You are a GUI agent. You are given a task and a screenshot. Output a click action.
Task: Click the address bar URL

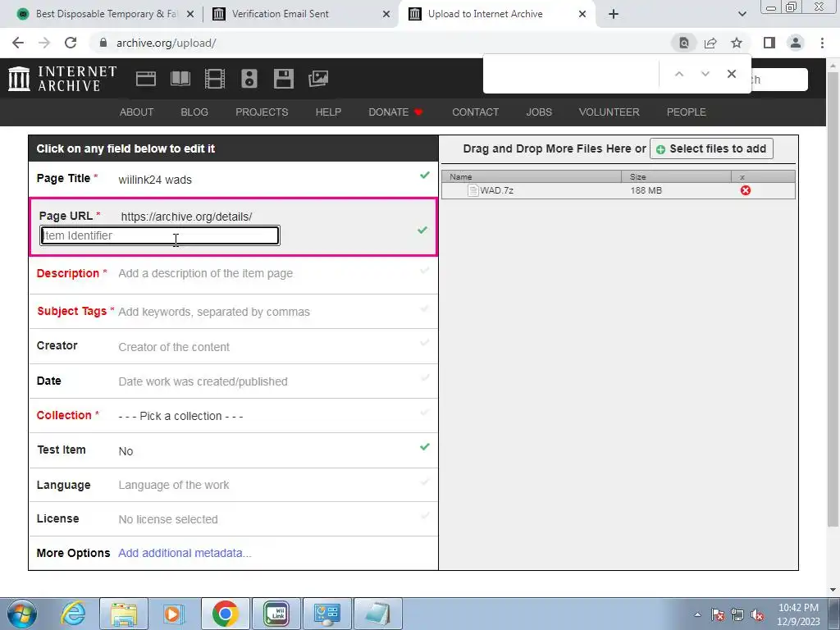166,43
